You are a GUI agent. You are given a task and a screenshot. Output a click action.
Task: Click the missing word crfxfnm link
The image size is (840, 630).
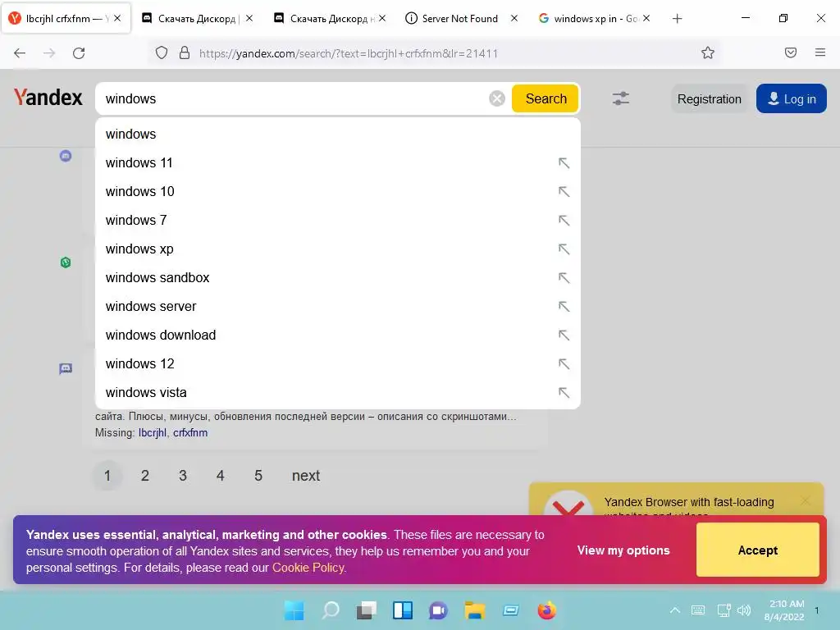(x=189, y=433)
